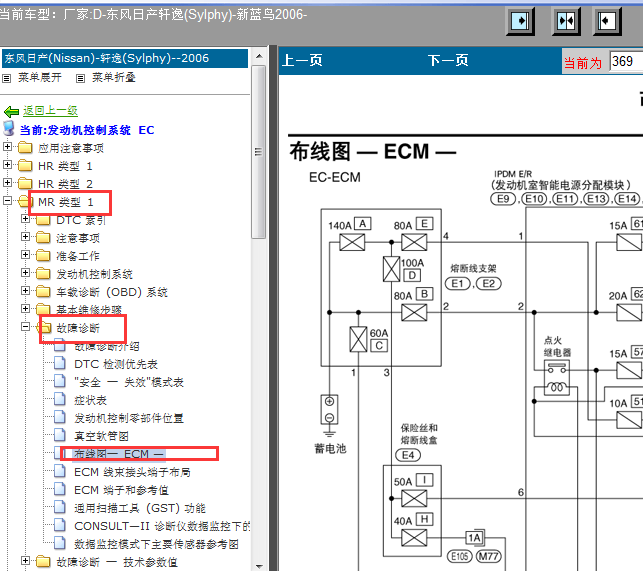The height and width of the screenshot is (571, 643).
Task: Click folder icon of 发动机控制系统 subfolder
Action: tap(43, 273)
